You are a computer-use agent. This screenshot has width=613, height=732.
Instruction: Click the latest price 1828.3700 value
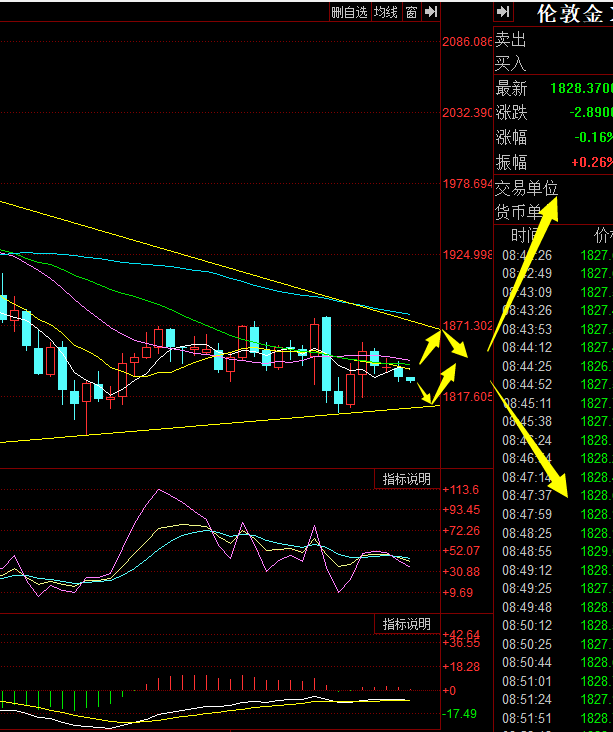pyautogui.click(x=582, y=88)
